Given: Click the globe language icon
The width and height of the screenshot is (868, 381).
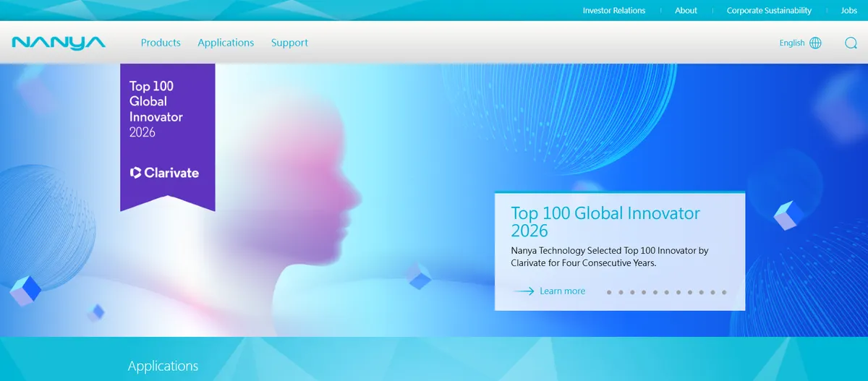Looking at the screenshot, I should [816, 43].
